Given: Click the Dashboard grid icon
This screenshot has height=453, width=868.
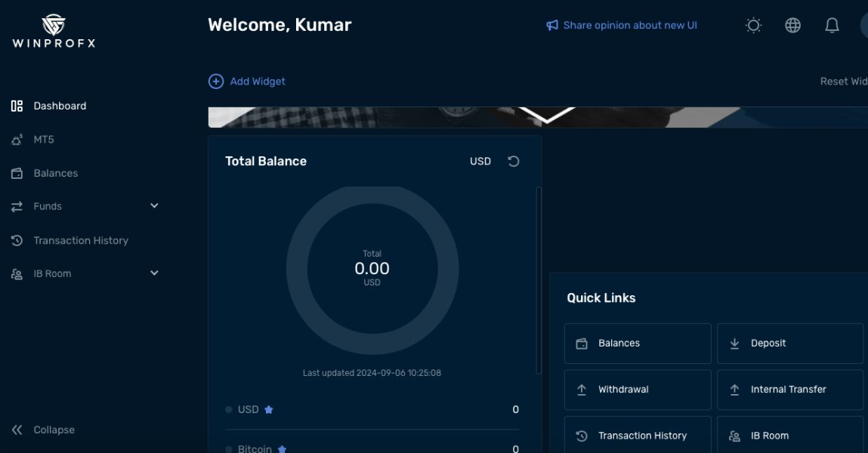Looking at the screenshot, I should [17, 106].
